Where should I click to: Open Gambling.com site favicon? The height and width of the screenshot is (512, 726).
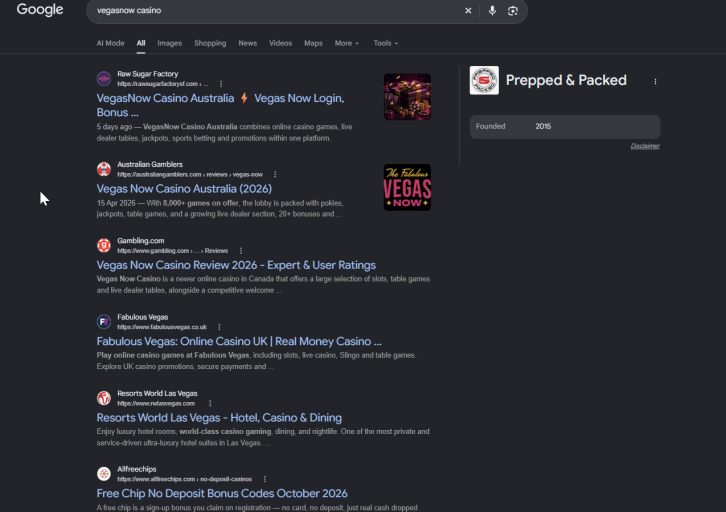coord(104,245)
